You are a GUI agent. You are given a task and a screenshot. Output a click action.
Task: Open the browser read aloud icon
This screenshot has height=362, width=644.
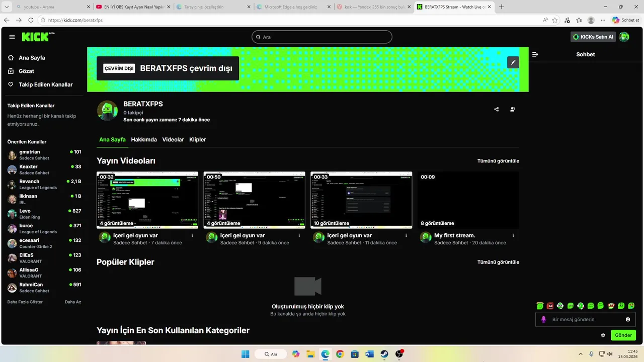pos(545,20)
